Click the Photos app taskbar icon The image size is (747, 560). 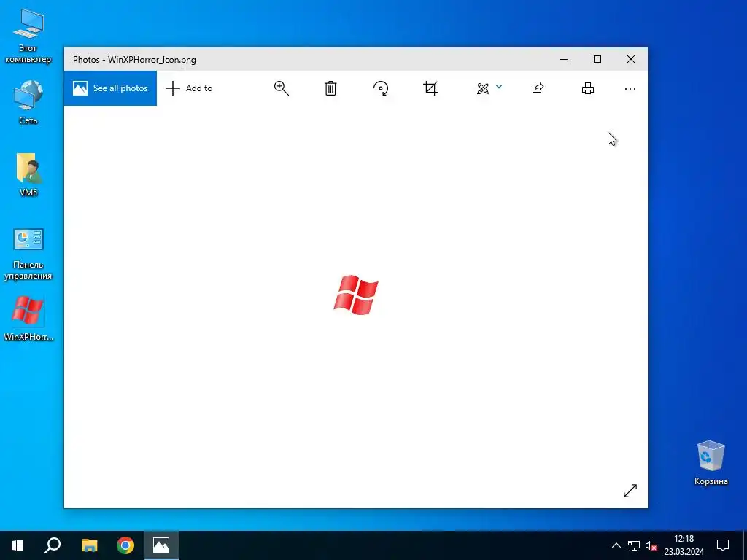[161, 545]
